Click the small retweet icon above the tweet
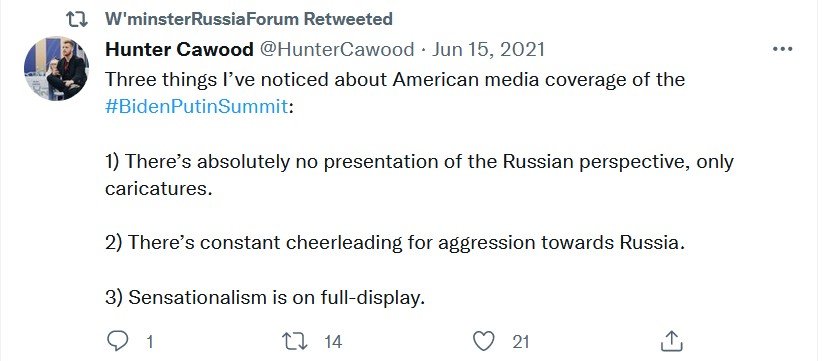 pyautogui.click(x=79, y=19)
